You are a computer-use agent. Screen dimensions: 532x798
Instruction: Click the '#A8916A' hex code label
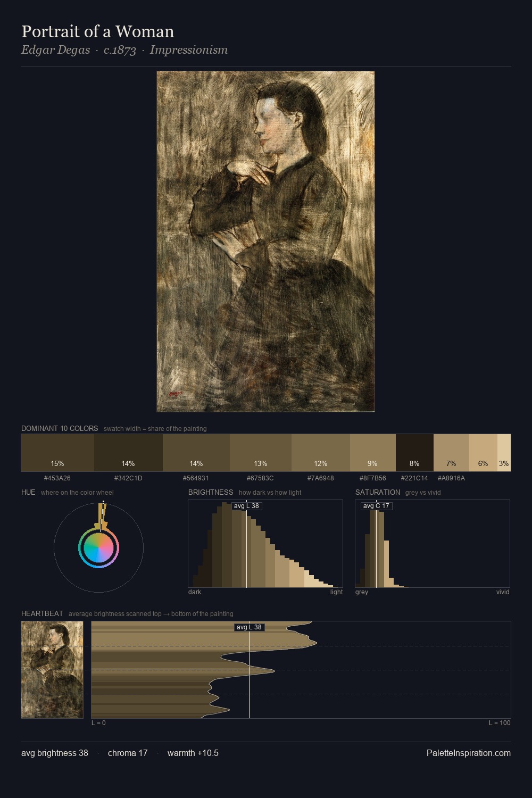451,478
